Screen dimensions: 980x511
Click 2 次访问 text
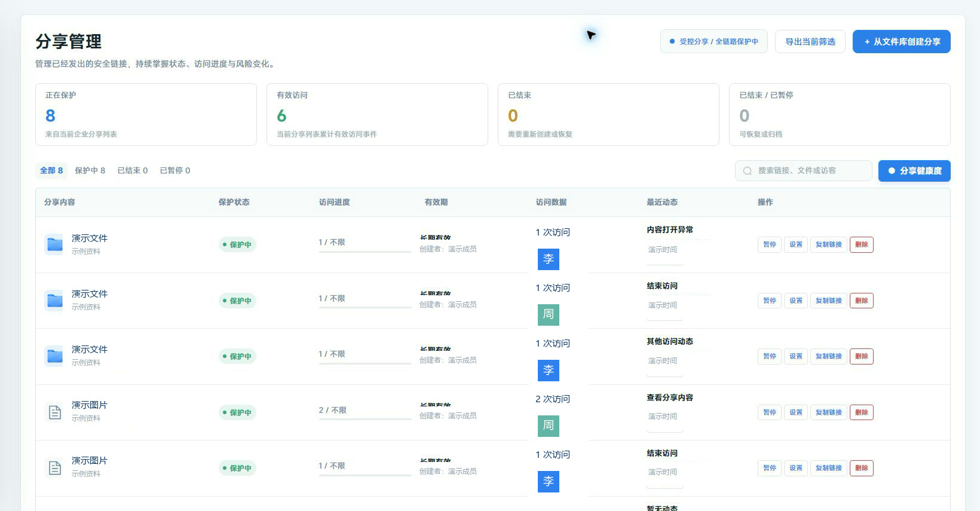(553, 399)
